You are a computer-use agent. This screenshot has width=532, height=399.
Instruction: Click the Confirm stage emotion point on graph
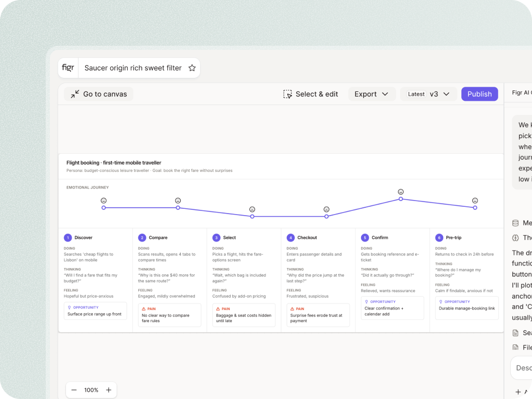(x=401, y=199)
